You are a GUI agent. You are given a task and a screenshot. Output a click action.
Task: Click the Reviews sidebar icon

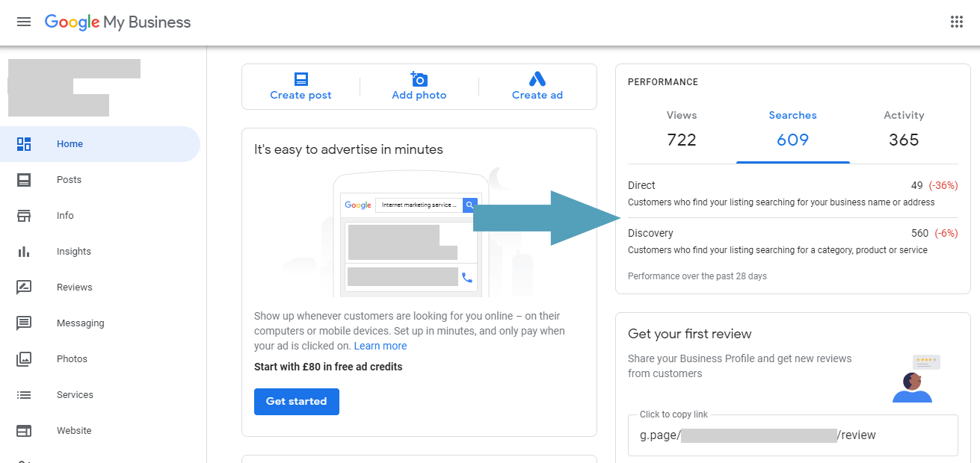(x=24, y=288)
